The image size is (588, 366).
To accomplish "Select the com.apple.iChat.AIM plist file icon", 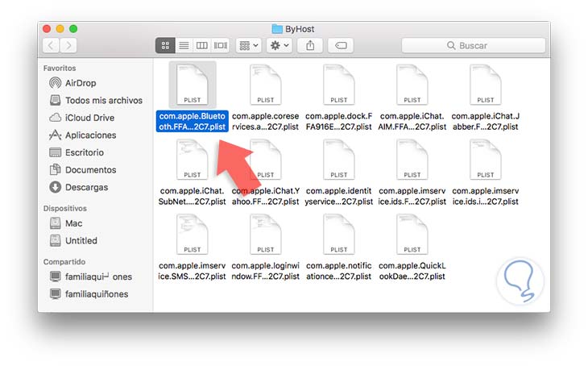I will click(x=412, y=85).
